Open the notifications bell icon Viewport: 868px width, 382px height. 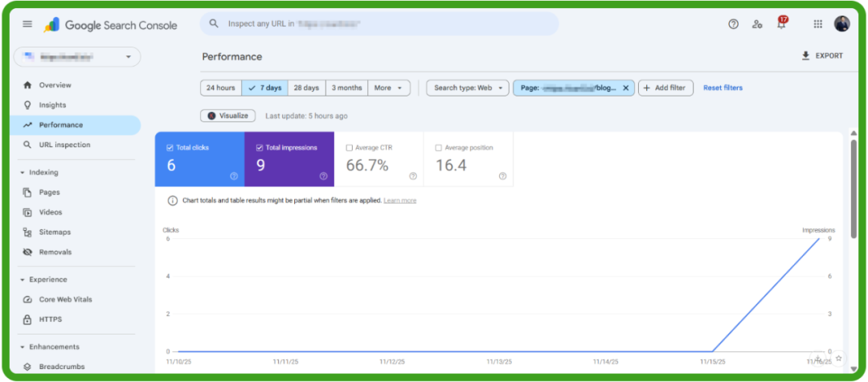pyautogui.click(x=780, y=24)
